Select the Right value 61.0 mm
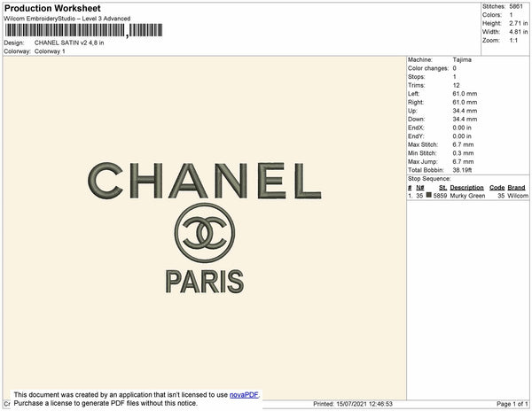Viewport: 532px width, 411px height. (465, 103)
